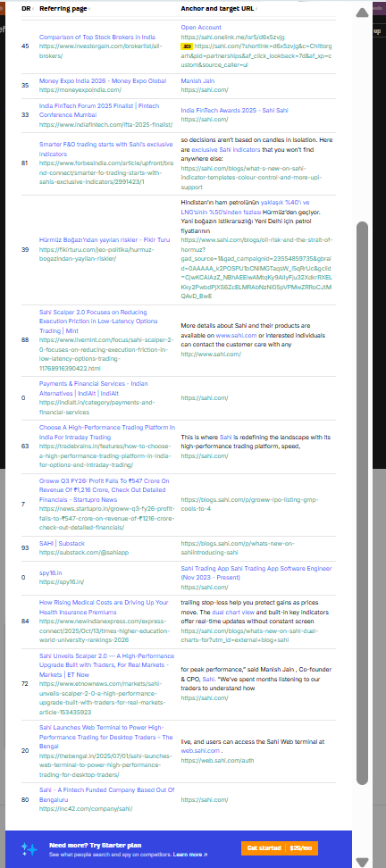Click the DR value 63 cell
This screenshot has height=868, width=386.
[25, 445]
